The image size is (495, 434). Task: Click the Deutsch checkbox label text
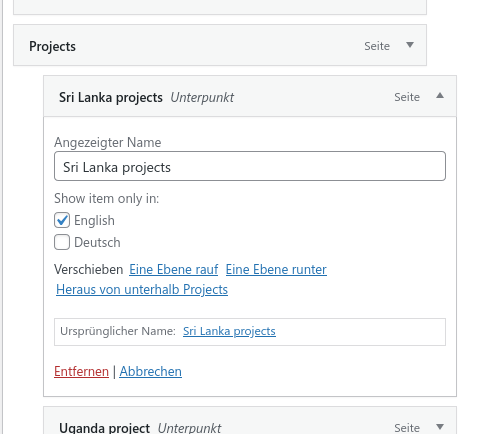[x=97, y=242]
